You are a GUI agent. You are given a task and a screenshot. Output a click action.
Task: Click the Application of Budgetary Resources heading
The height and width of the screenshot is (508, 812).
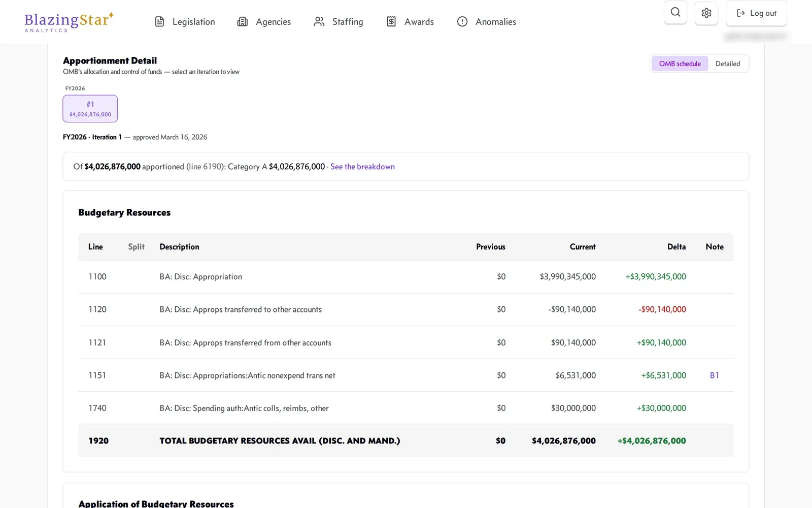[156, 503]
